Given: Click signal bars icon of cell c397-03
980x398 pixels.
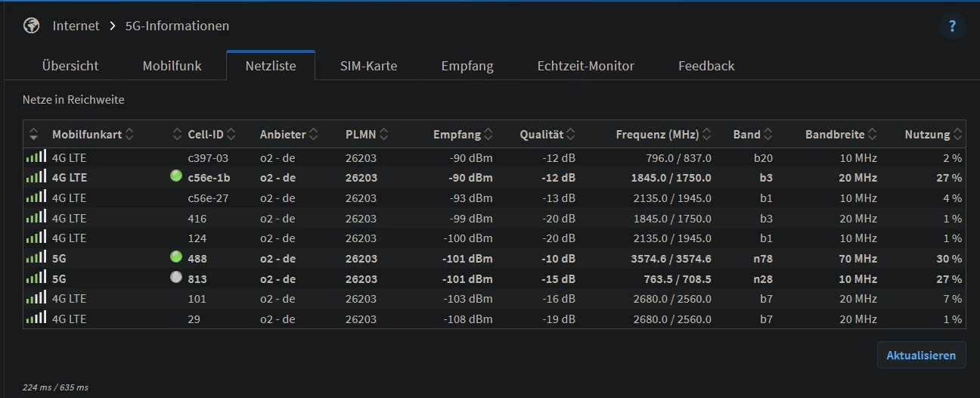Looking at the screenshot, I should [x=36, y=157].
